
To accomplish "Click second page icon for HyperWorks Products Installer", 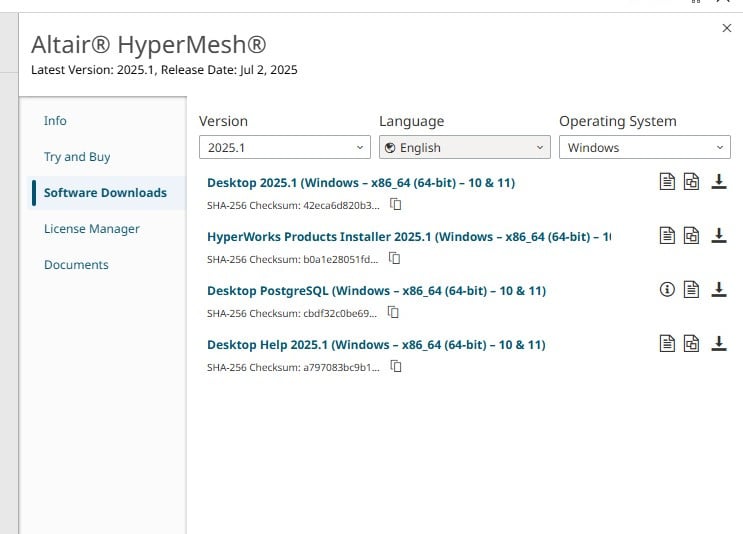I will click(x=691, y=235).
